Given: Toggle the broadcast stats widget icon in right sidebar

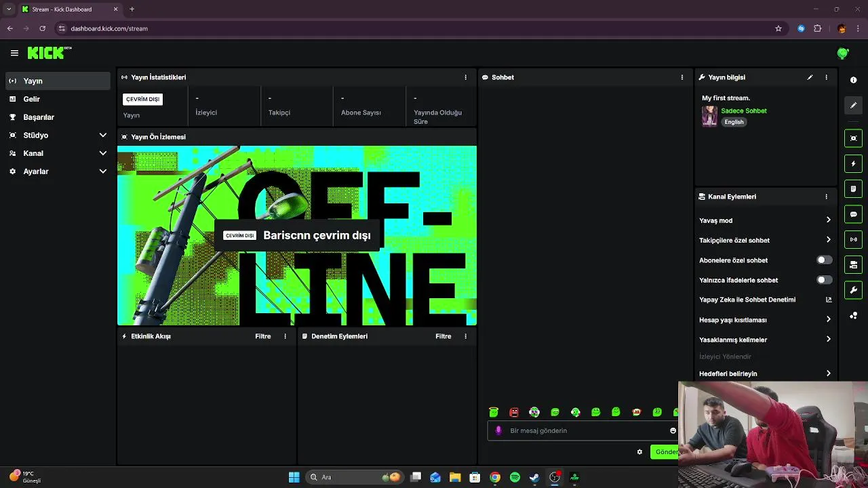Looking at the screenshot, I should (x=853, y=239).
